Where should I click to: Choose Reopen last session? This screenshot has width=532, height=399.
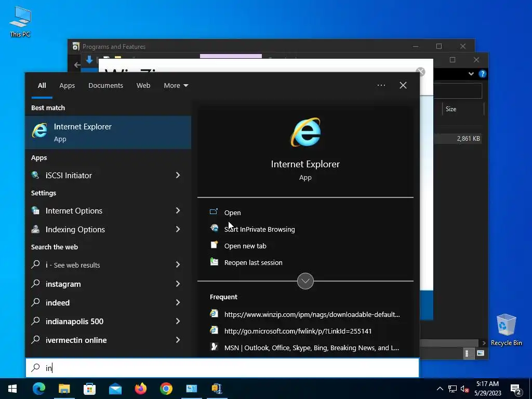253,262
